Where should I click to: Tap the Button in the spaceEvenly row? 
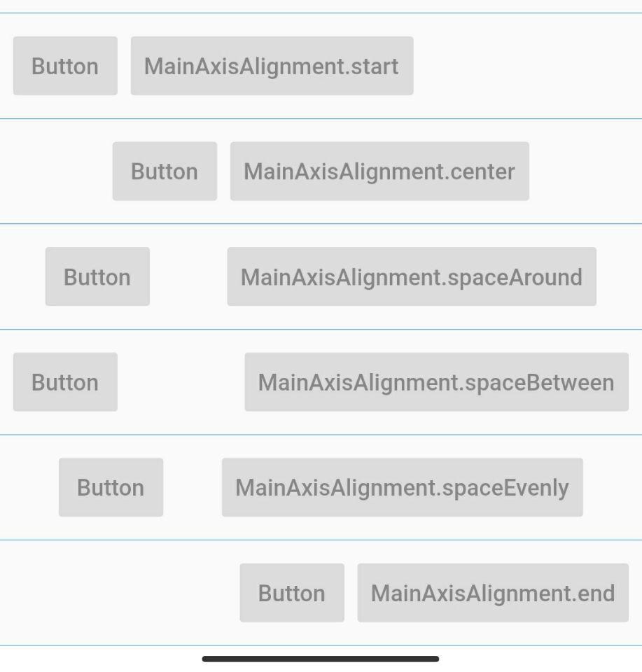(x=110, y=486)
